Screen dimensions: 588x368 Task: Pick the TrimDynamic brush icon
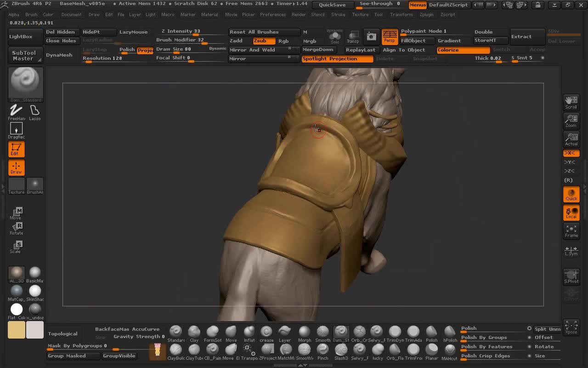(x=395, y=334)
